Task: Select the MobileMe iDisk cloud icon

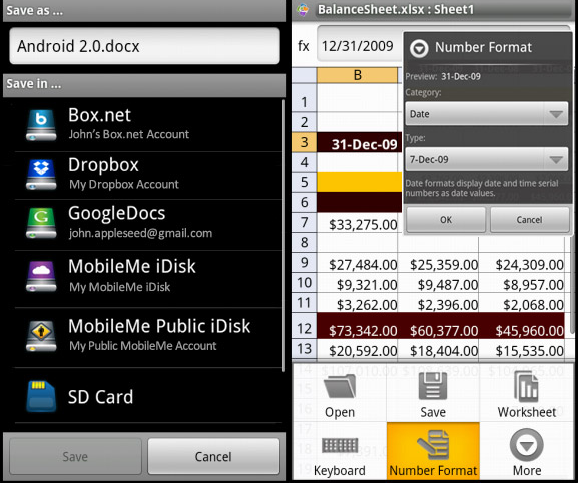Action: click(41, 276)
